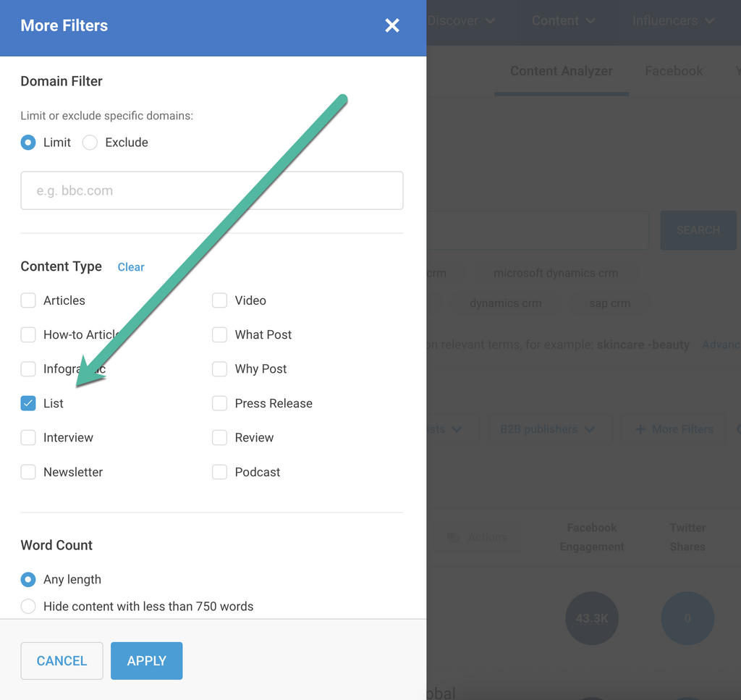Enable the Video content type
741x700 pixels.
(x=219, y=300)
